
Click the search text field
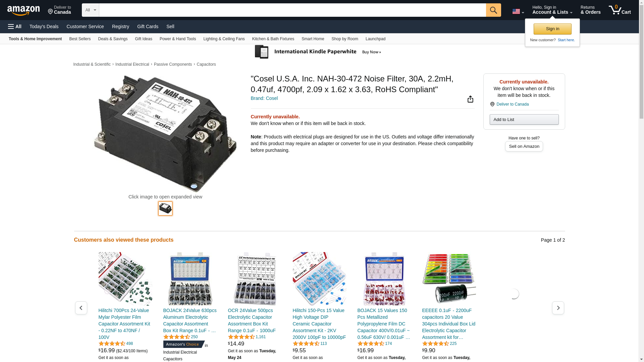[292, 10]
